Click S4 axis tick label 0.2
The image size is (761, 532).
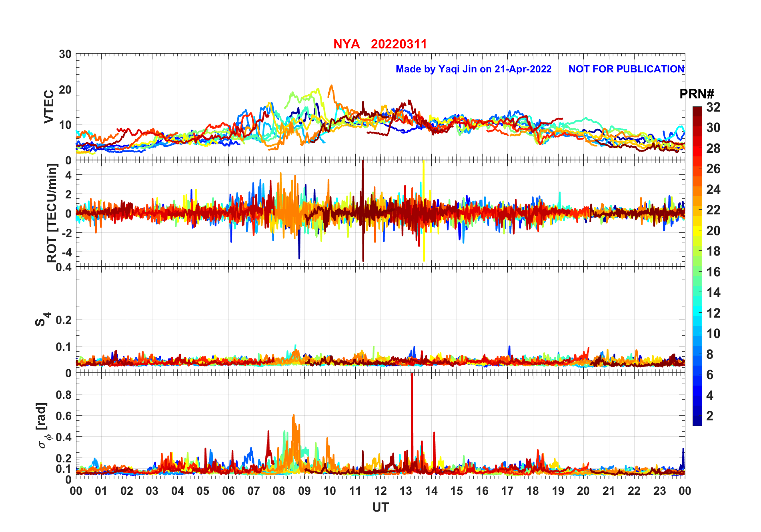coord(63,320)
